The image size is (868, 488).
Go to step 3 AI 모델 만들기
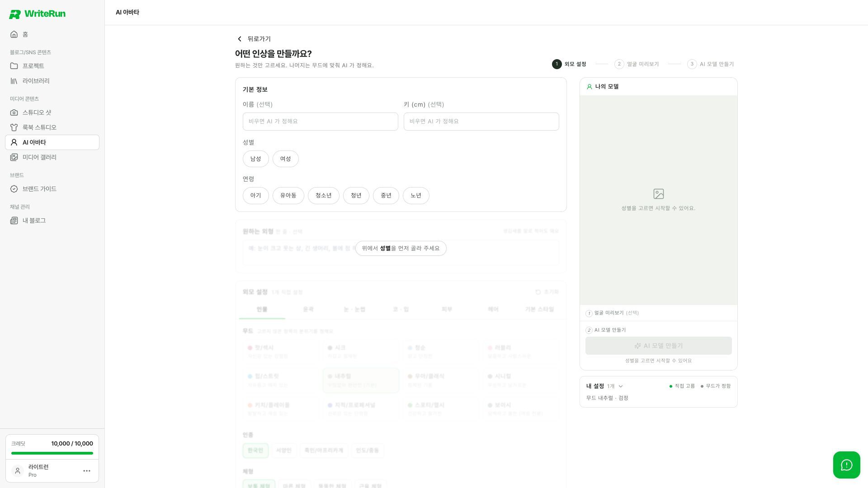click(711, 64)
